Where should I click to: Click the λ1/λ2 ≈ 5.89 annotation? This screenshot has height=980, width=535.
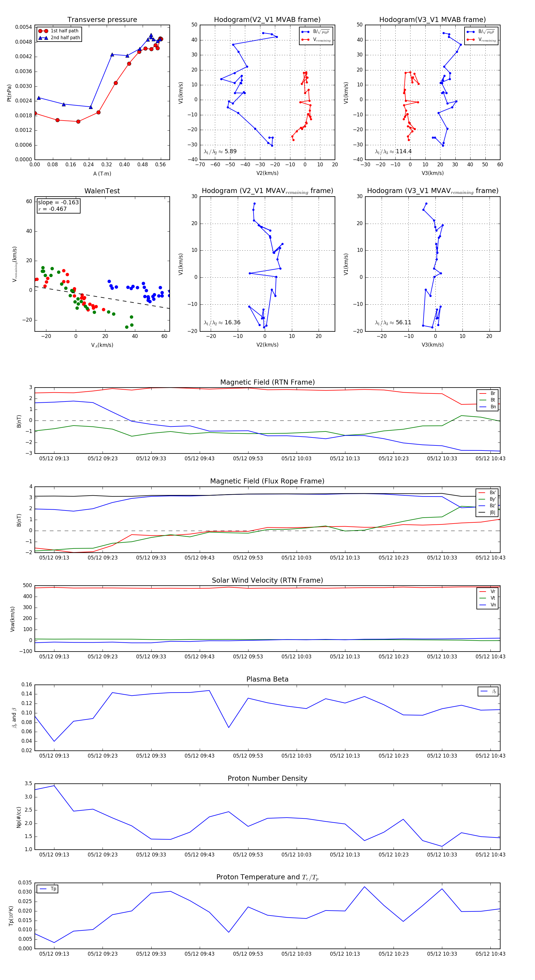[x=220, y=151]
